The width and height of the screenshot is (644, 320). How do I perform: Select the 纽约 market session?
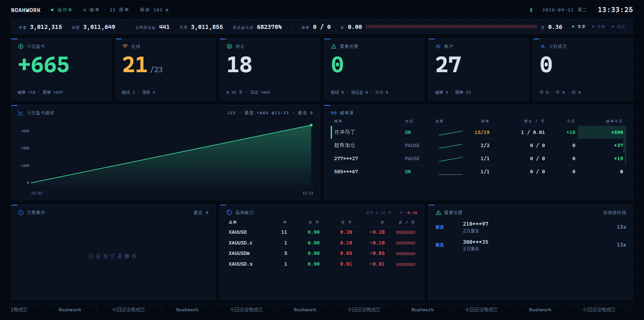tap(619, 27)
